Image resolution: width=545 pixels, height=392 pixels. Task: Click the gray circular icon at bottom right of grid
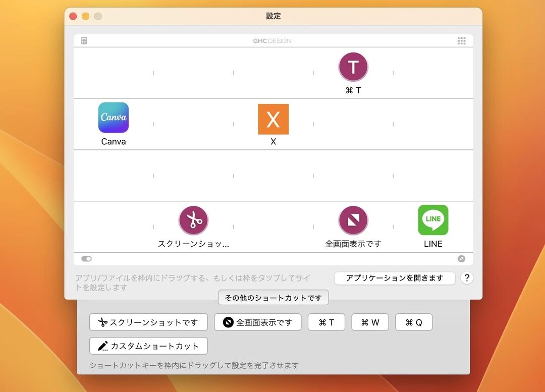click(461, 258)
